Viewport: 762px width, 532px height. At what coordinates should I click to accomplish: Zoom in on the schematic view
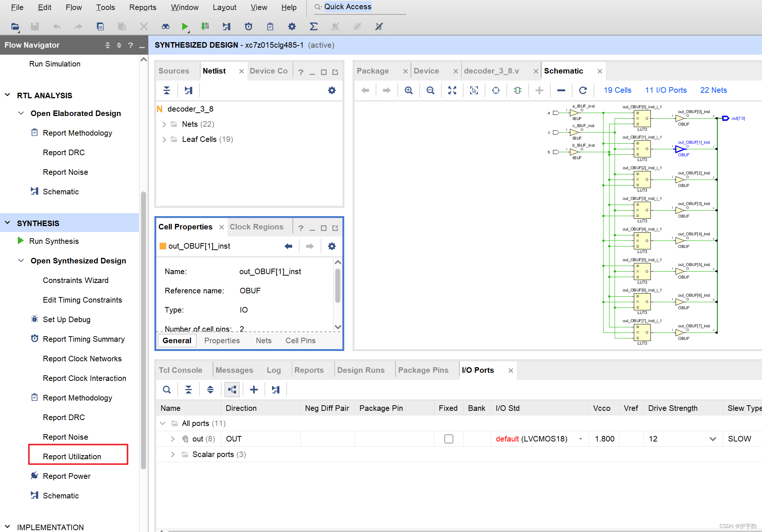coord(409,91)
